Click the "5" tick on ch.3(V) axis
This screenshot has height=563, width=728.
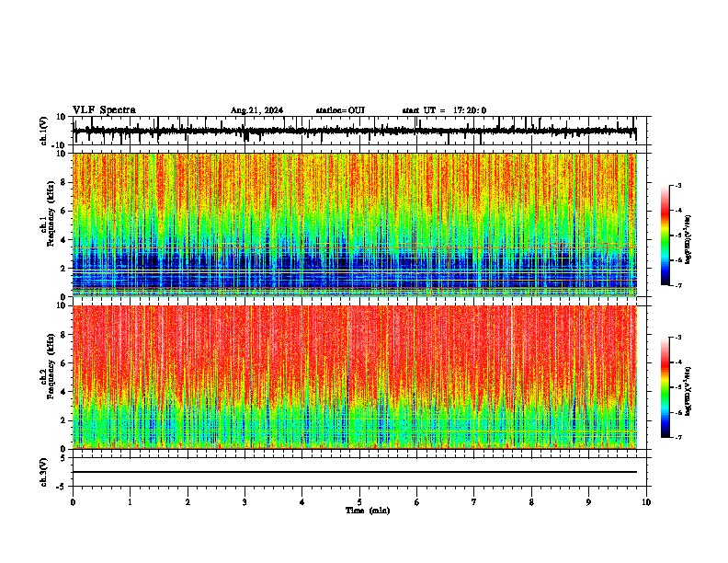[x=63, y=458]
